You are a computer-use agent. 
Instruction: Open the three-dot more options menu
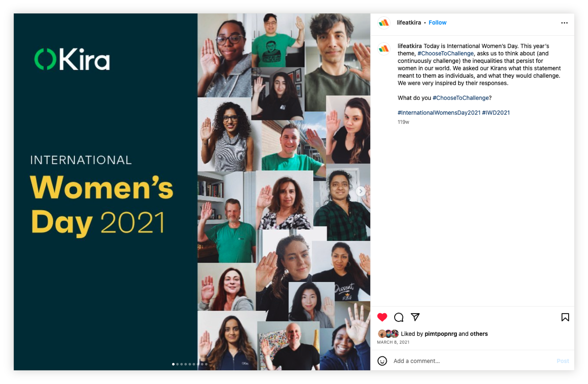[x=564, y=23]
